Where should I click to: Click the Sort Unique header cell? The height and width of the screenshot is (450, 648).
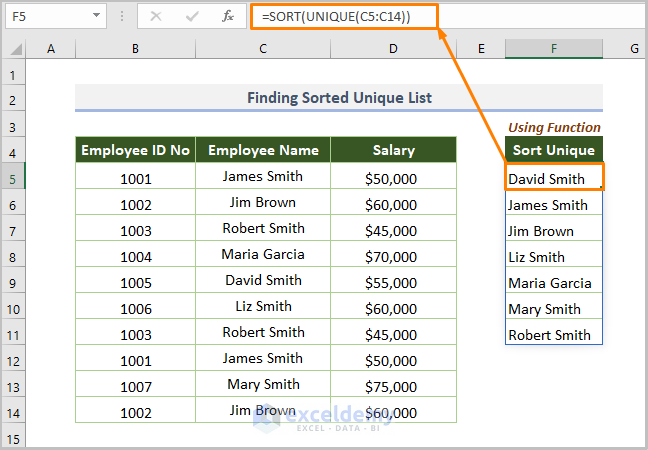point(553,150)
